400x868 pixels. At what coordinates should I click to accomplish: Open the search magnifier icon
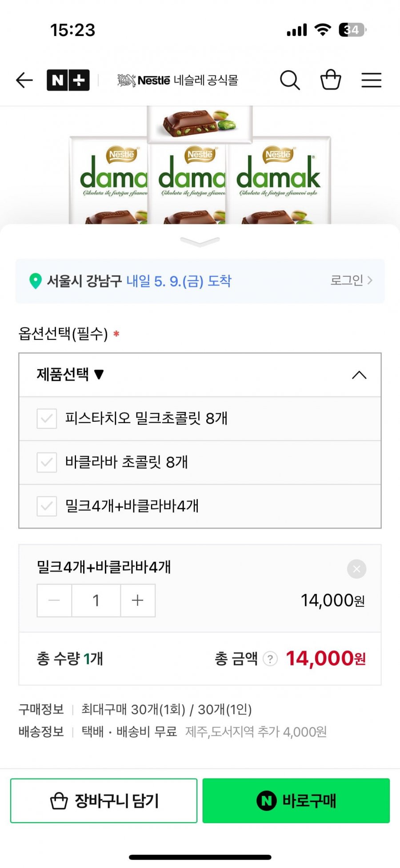[x=290, y=81]
